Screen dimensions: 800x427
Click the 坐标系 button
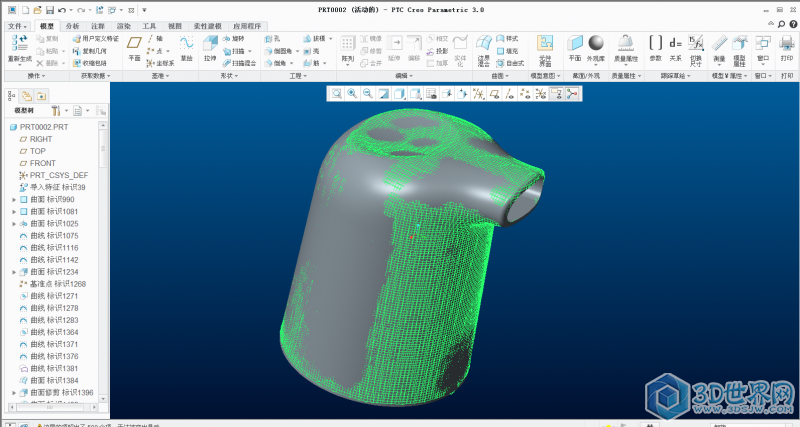(x=160, y=63)
